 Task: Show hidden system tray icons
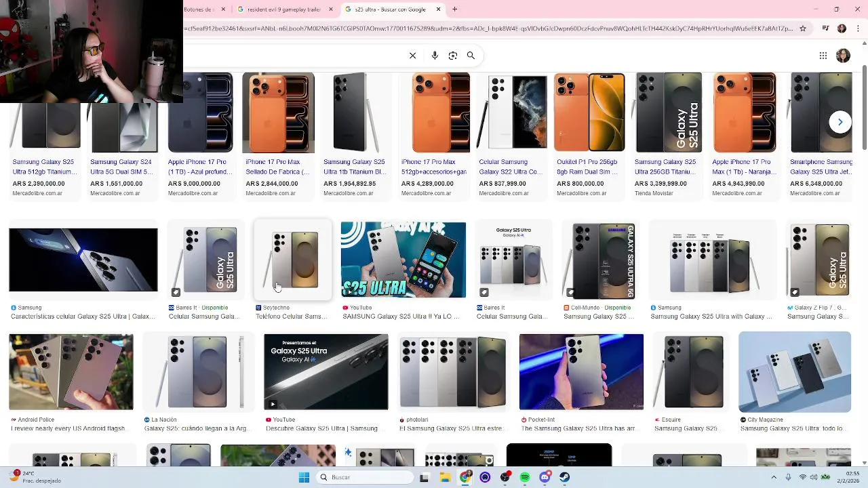coord(774,477)
